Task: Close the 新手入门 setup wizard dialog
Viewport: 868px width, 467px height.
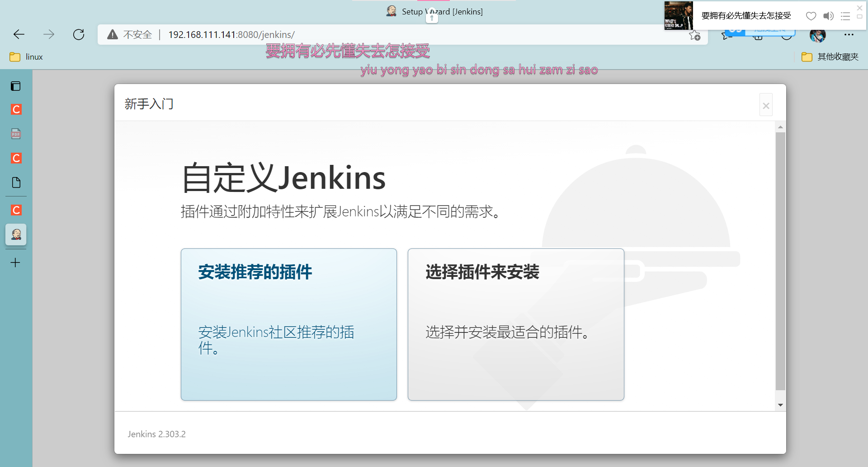Action: 766,105
